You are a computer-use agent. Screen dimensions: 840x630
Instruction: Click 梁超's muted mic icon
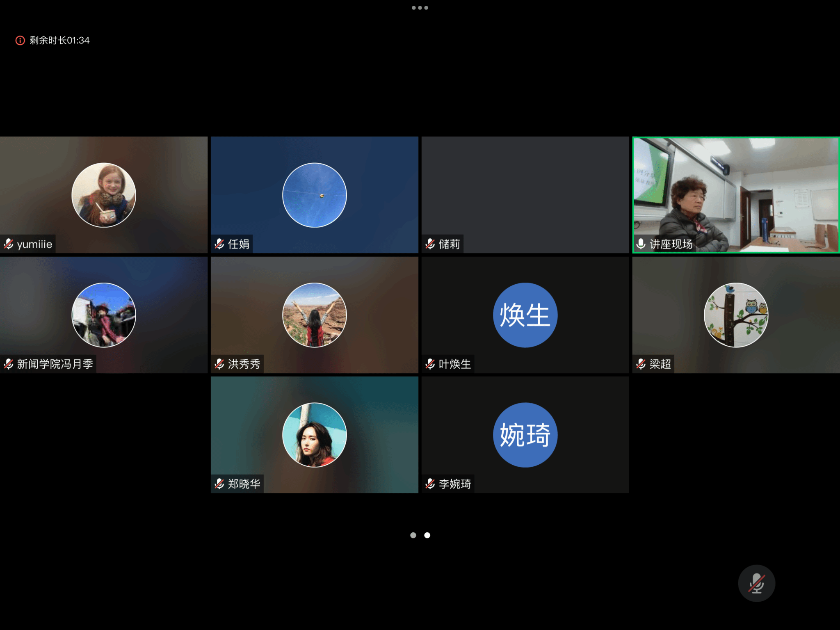pyautogui.click(x=641, y=364)
